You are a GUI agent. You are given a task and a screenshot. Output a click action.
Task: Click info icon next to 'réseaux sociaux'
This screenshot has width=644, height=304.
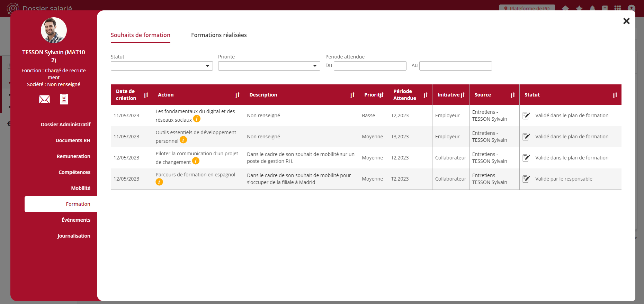pos(197,119)
